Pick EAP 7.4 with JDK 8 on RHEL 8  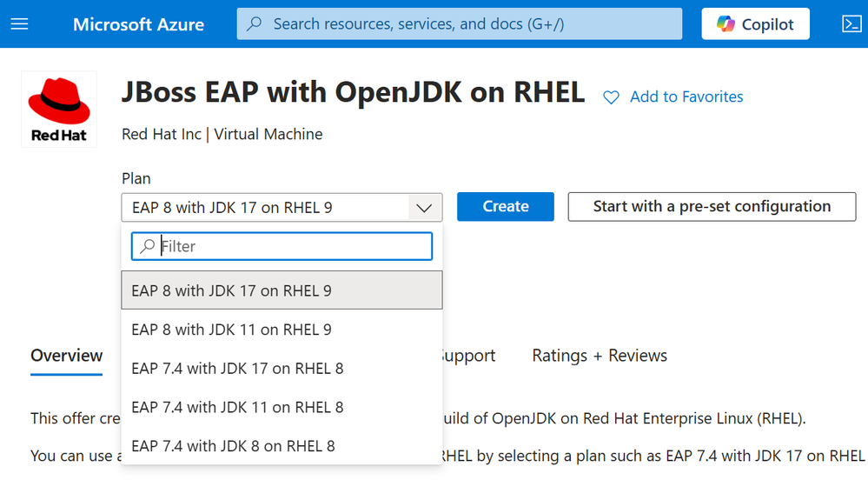(282, 445)
